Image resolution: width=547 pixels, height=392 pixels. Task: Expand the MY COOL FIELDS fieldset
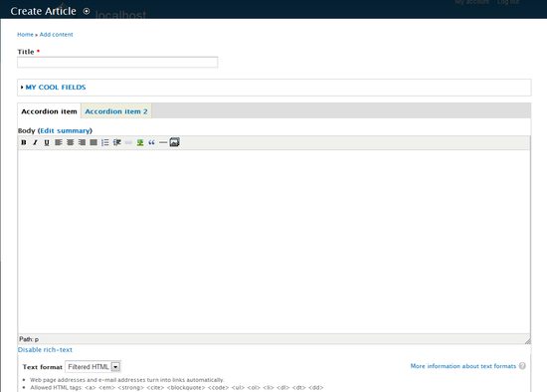(x=56, y=88)
